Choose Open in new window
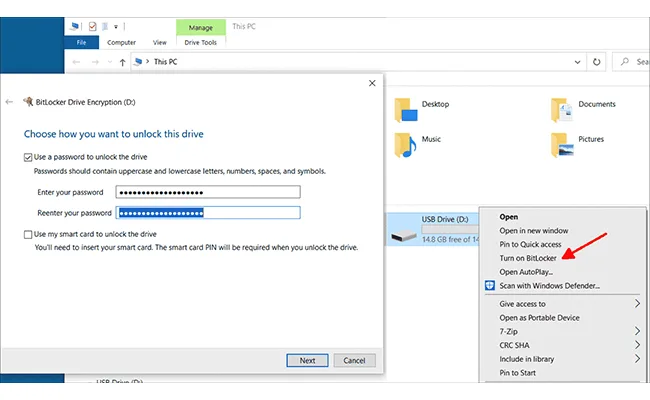The image size is (650, 400). click(534, 230)
